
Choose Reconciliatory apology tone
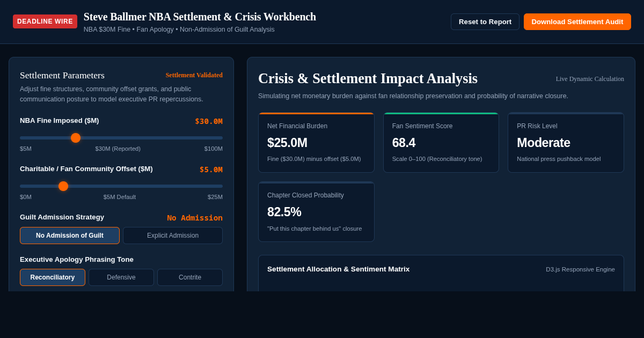53,277
